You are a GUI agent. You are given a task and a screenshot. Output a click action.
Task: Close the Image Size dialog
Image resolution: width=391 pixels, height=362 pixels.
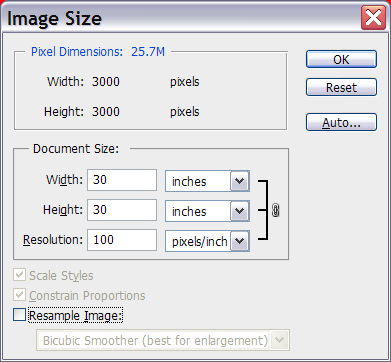373,18
